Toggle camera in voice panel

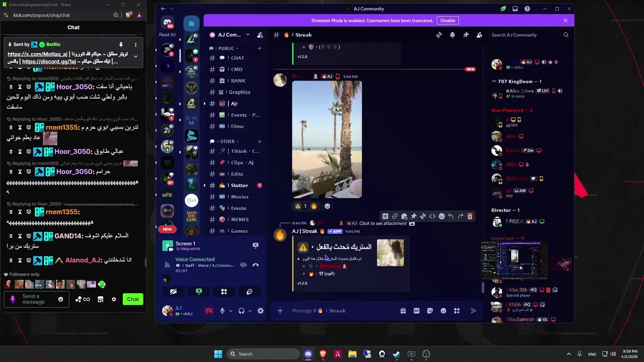[x=173, y=292]
